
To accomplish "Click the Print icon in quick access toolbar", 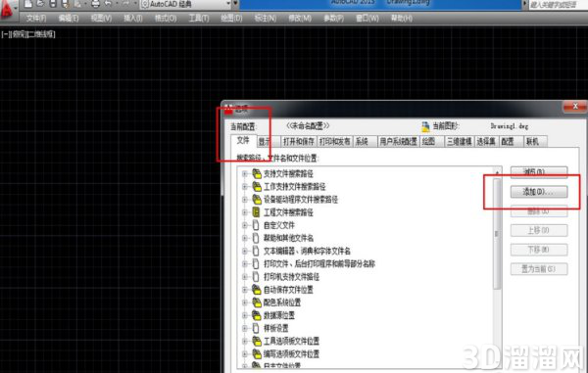I will pos(95,4).
